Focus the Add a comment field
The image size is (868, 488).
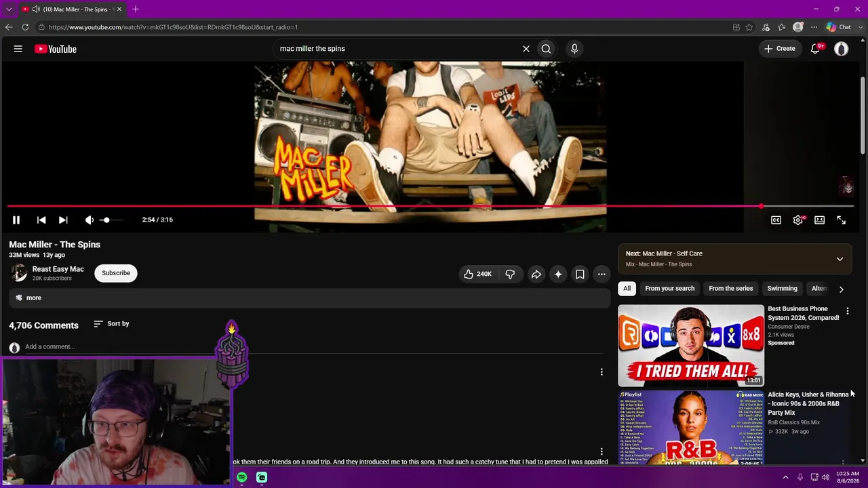(314, 347)
